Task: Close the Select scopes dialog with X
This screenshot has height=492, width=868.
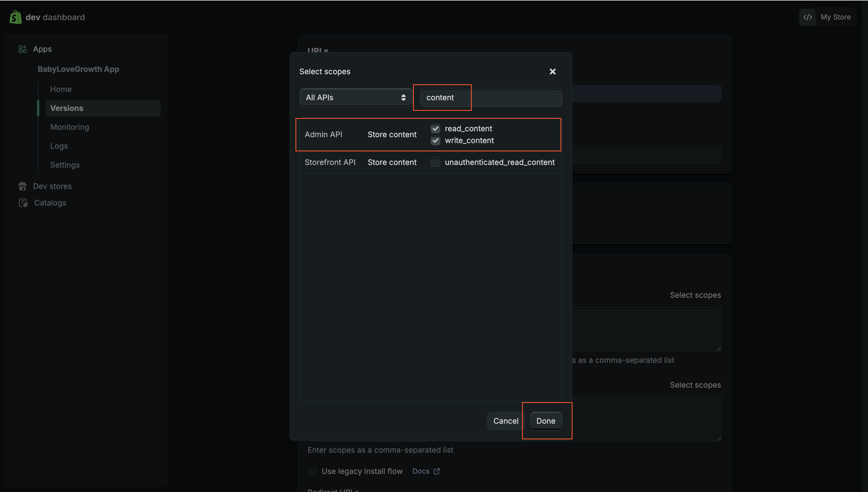Action: pyautogui.click(x=552, y=72)
